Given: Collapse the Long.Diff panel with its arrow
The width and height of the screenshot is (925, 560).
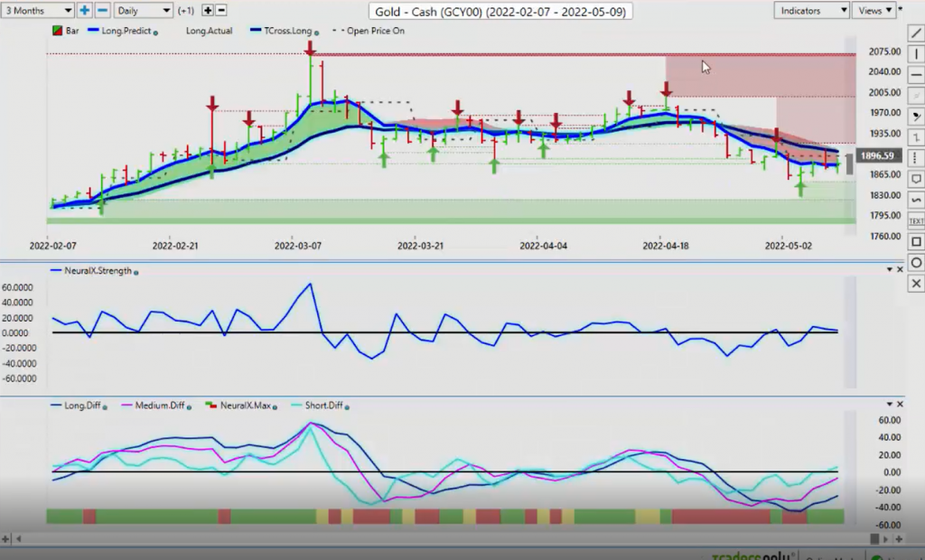Looking at the screenshot, I should pyautogui.click(x=890, y=405).
